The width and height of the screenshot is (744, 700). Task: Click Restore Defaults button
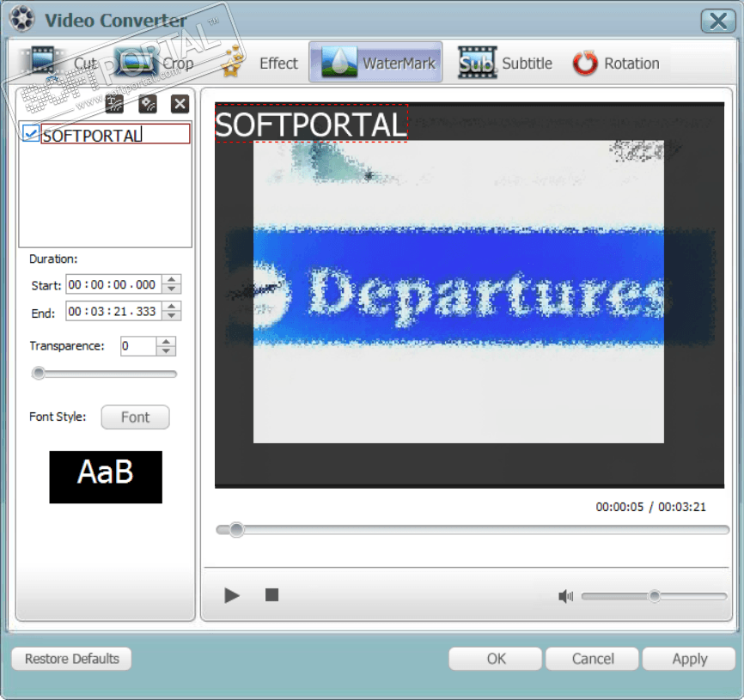[x=71, y=659]
